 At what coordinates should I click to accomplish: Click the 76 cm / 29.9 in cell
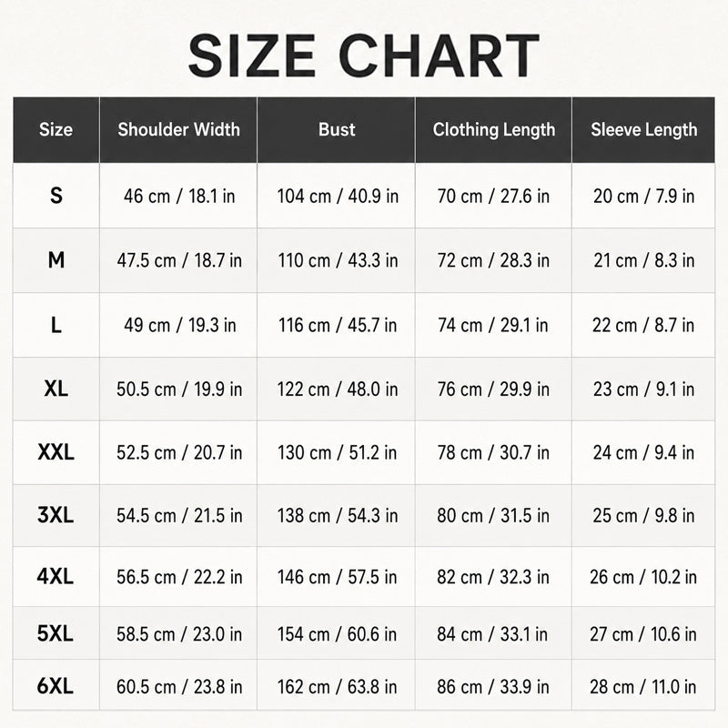pos(493,389)
